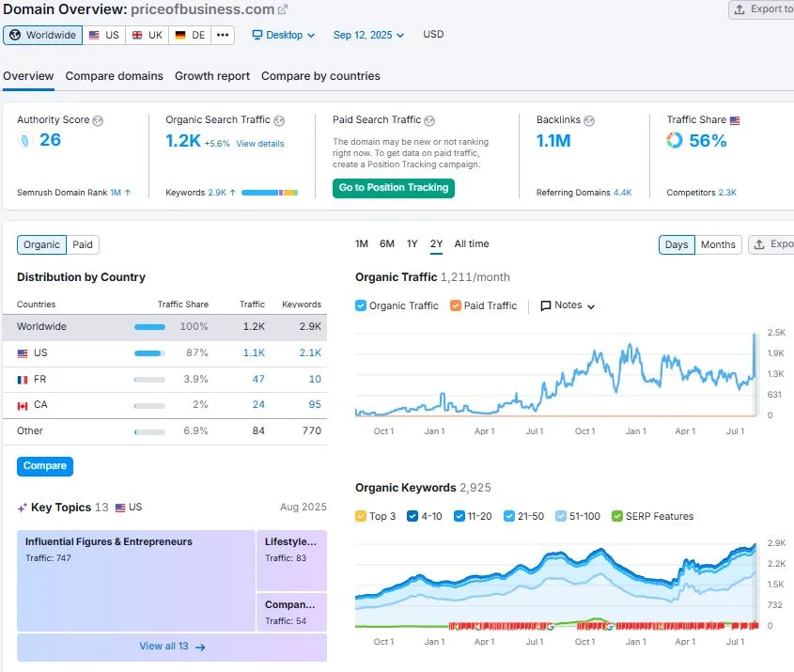Click the Traffic Share donut chart icon

click(675, 140)
